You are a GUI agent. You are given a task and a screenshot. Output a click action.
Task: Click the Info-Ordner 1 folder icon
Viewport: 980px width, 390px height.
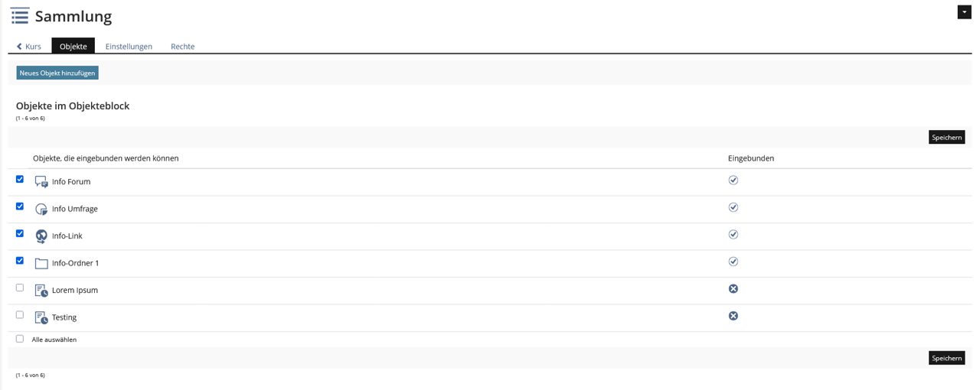click(x=41, y=263)
